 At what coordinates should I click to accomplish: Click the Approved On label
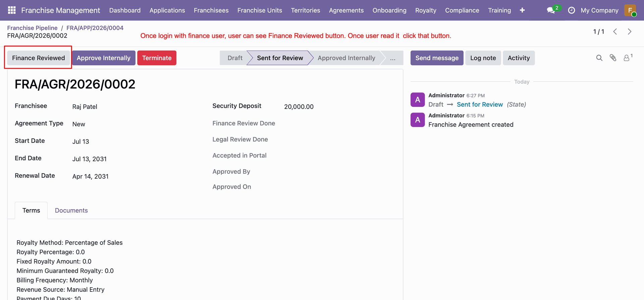point(232,187)
